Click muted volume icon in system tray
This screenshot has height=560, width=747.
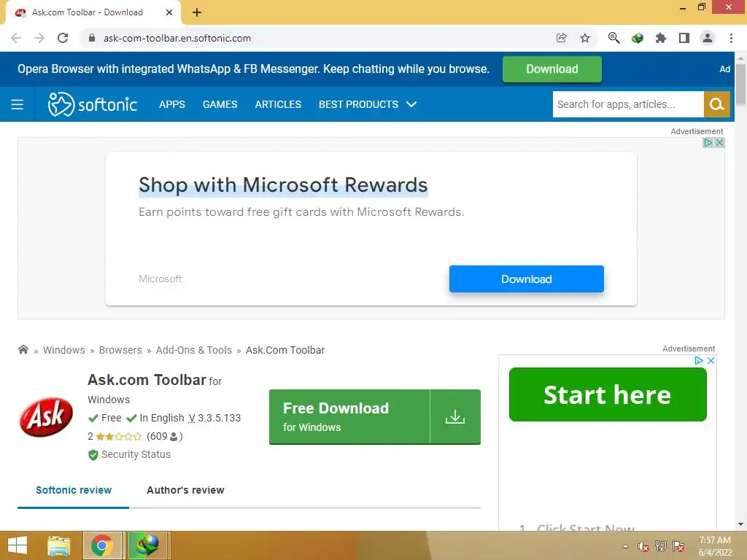pos(643,546)
